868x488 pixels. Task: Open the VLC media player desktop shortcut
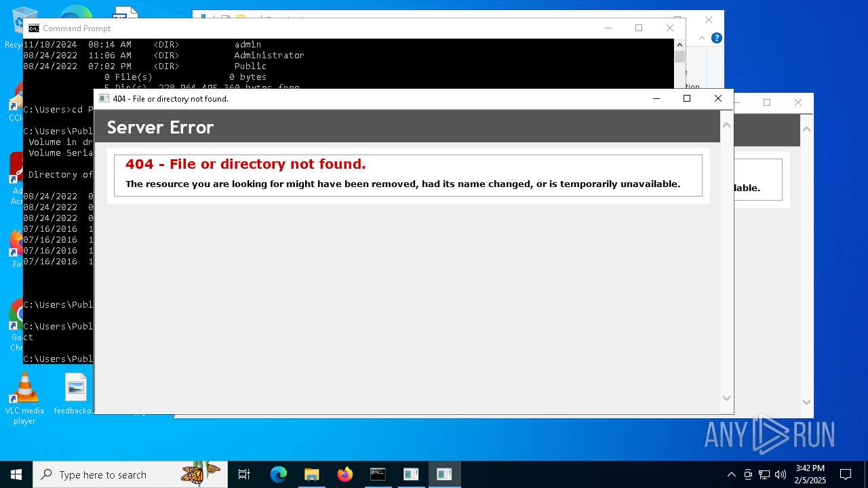24,399
